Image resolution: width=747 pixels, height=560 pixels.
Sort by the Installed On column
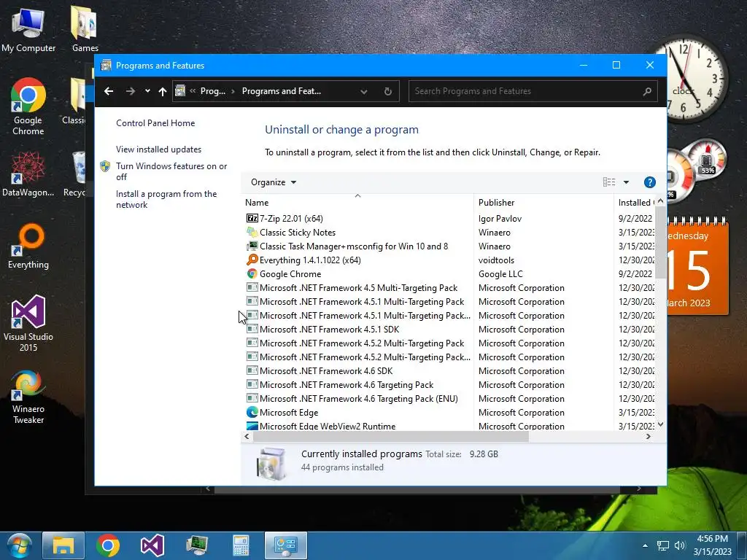coord(635,203)
